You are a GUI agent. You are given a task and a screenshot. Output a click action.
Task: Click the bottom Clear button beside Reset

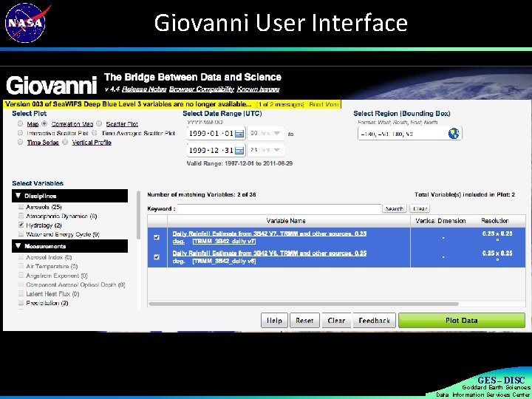click(x=336, y=320)
